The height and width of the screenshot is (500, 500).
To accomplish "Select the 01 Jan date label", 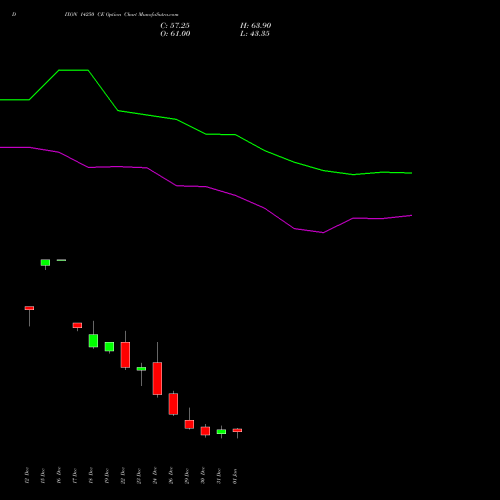I will (235, 476).
